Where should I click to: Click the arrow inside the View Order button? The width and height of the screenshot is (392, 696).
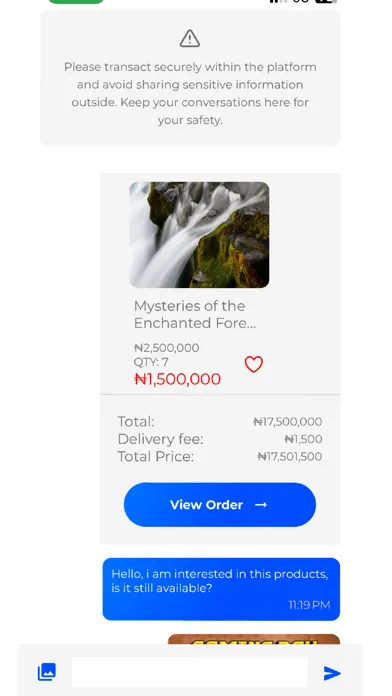(261, 505)
